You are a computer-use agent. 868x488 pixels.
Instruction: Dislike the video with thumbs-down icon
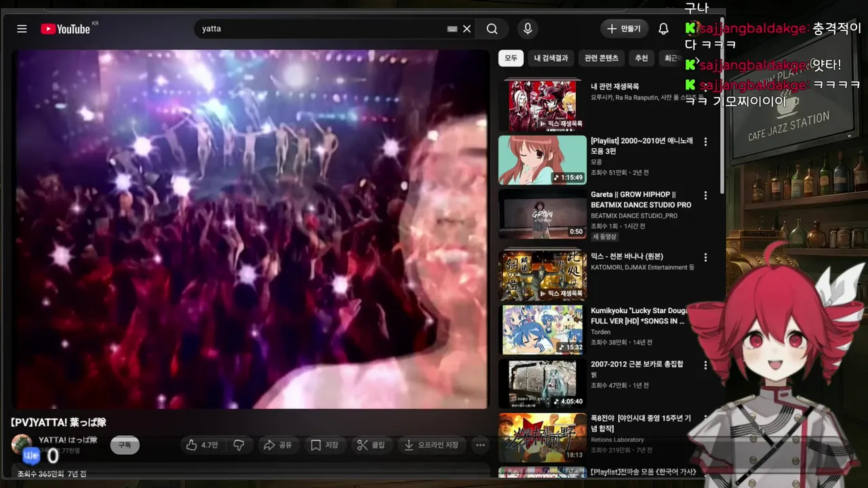[x=239, y=445]
